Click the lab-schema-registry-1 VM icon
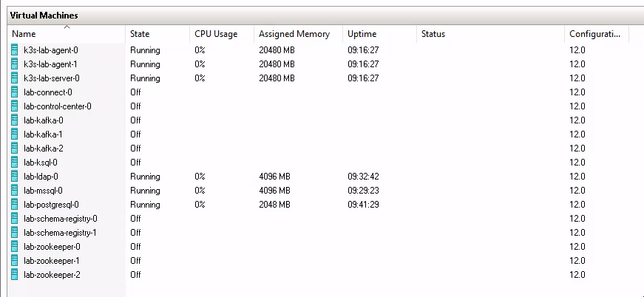This screenshot has height=297, width=644. pos(15,233)
